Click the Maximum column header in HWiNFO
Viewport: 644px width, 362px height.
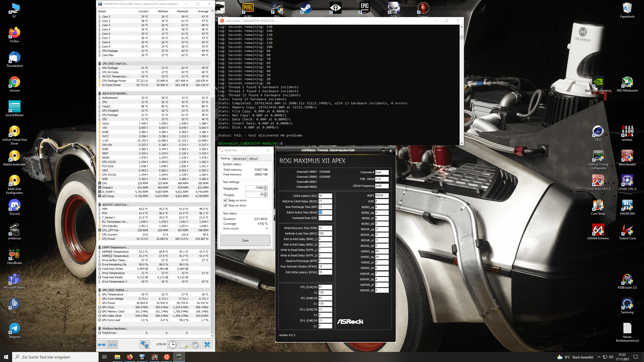click(180, 11)
